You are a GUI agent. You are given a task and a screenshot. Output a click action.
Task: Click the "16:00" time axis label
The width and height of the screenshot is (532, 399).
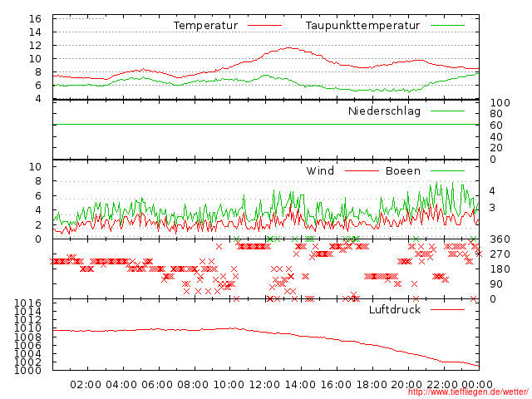coord(336,385)
